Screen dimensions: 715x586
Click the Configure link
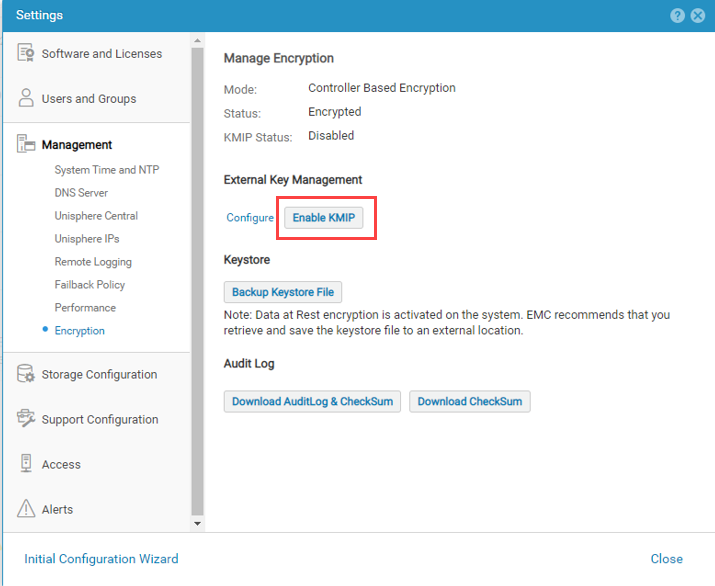coord(250,218)
